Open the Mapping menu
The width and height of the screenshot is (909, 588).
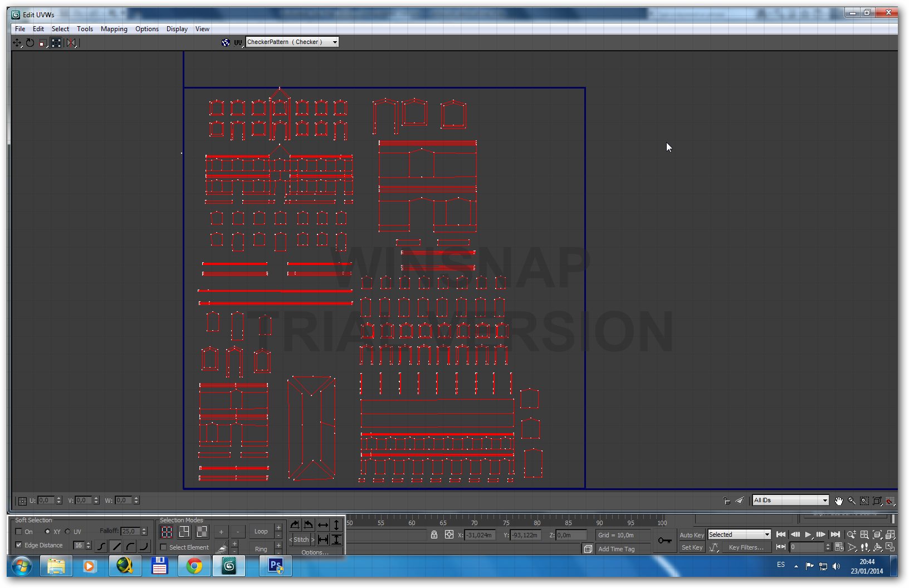[x=114, y=29]
